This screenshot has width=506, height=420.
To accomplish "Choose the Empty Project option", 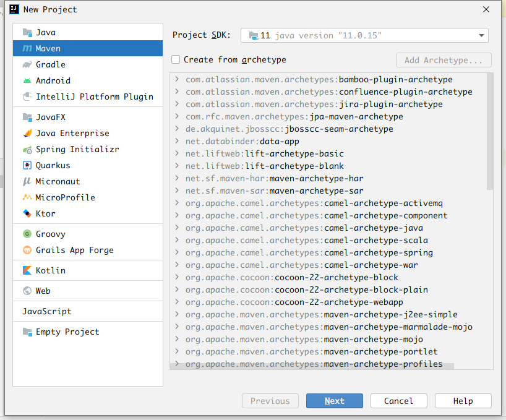I will pos(67,332).
